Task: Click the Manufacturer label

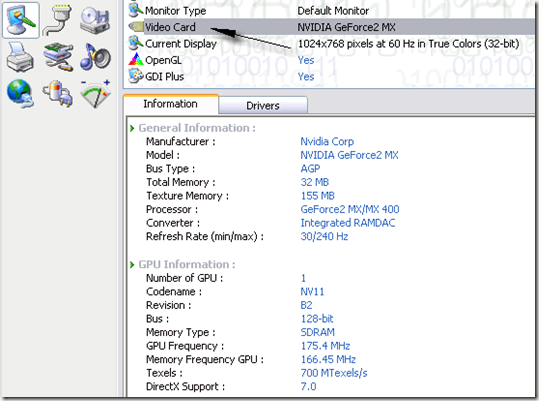Action: tap(181, 141)
